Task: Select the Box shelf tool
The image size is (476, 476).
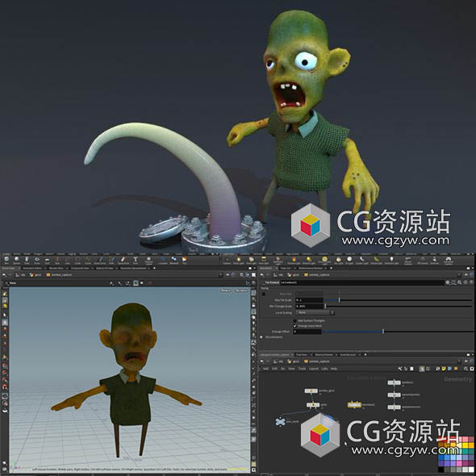Action: point(6,261)
